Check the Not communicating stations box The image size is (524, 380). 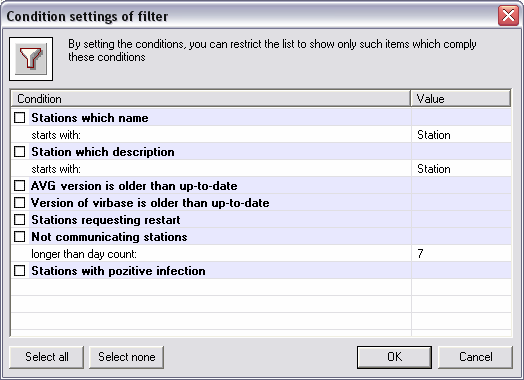(20, 237)
